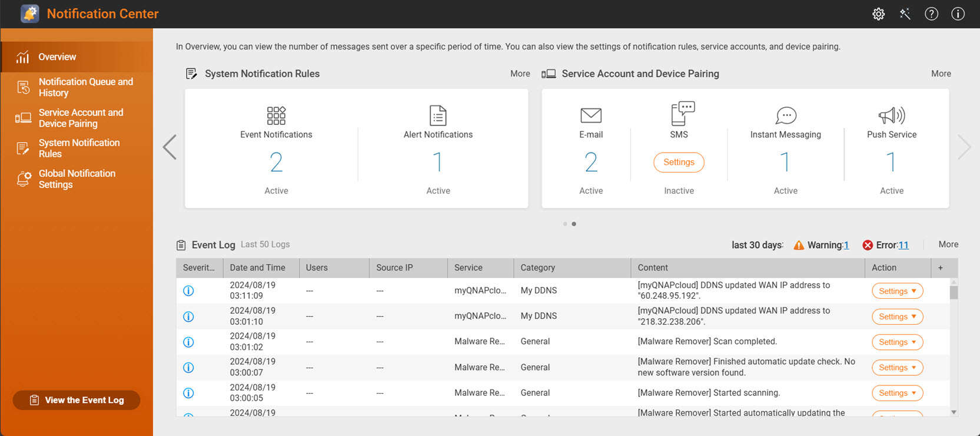Viewport: 980px width, 436px height.
Task: Click the Event Notifications grid icon
Action: tap(276, 115)
